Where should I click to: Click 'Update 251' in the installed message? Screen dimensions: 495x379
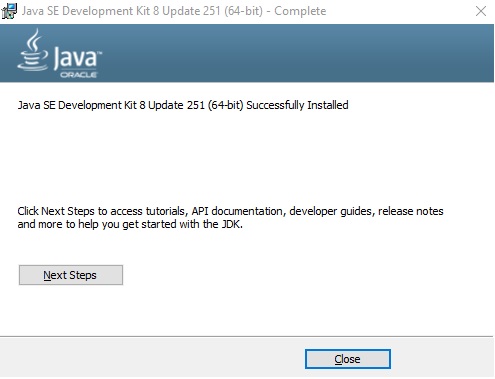[176, 105]
